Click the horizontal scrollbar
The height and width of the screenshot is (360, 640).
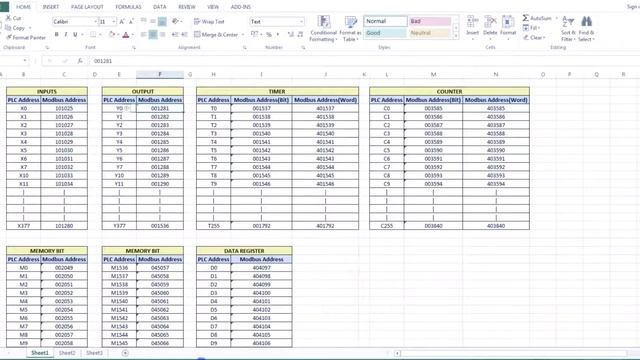pos(513,353)
